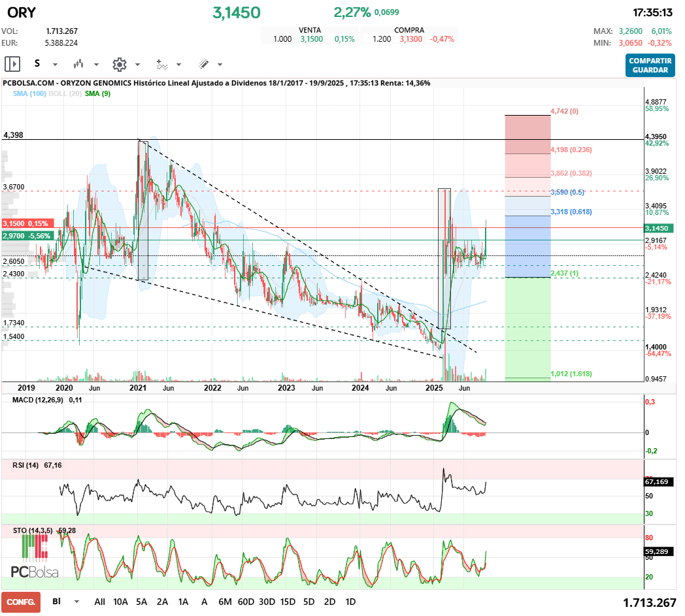Screen dimensions: 685x616
Task: Expand the indicators dropdown arrow
Action: pos(178,65)
